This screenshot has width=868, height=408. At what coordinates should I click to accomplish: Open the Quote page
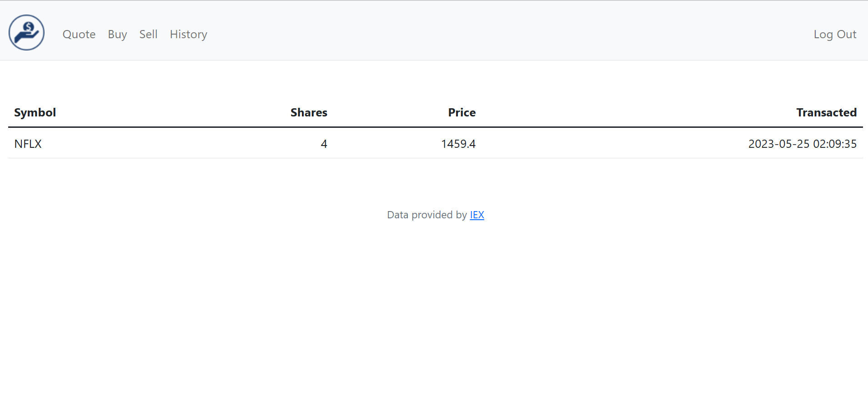(79, 35)
